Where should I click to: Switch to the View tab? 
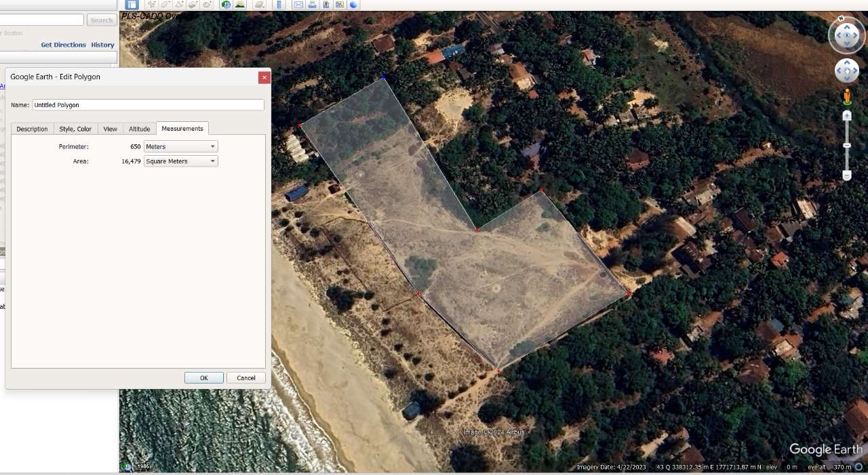point(111,129)
